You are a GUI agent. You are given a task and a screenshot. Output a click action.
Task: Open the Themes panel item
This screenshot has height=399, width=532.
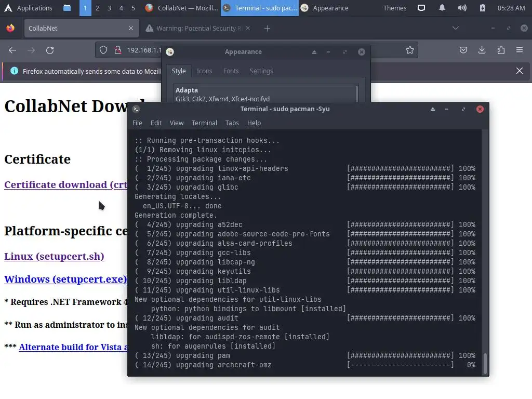[395, 8]
